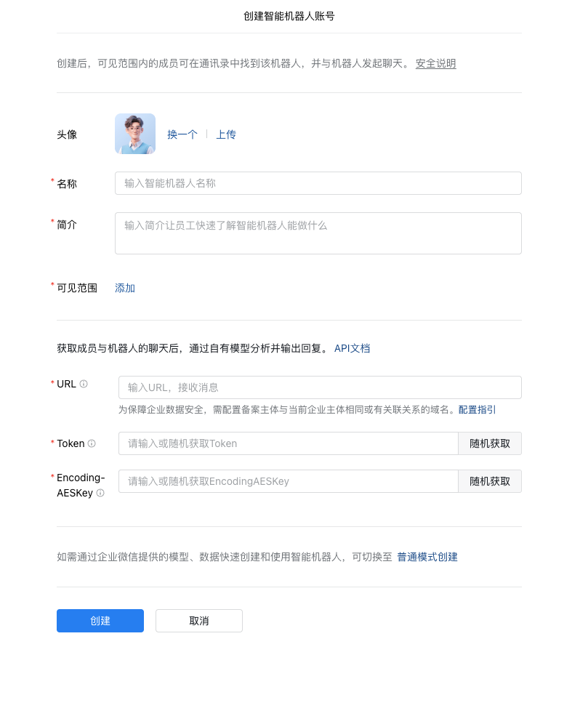This screenshot has width=588, height=708.
Task: Open the tooltip info icon next to URL
Action: pyautogui.click(x=84, y=384)
